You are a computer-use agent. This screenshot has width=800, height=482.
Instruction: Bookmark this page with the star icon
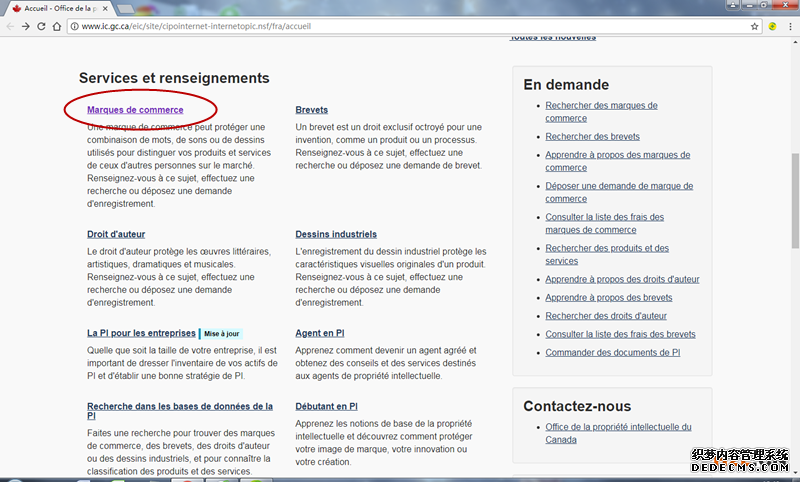755,26
